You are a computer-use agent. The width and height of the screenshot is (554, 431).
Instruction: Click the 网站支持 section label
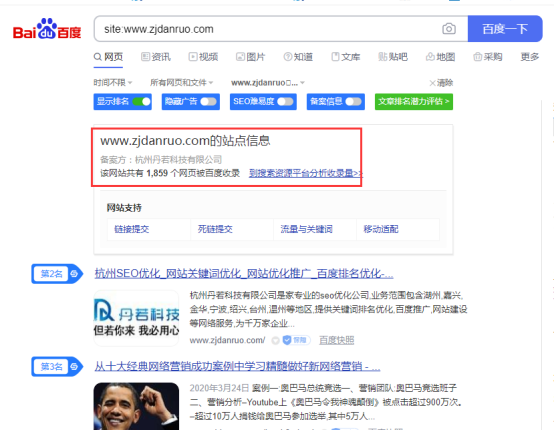(x=124, y=208)
